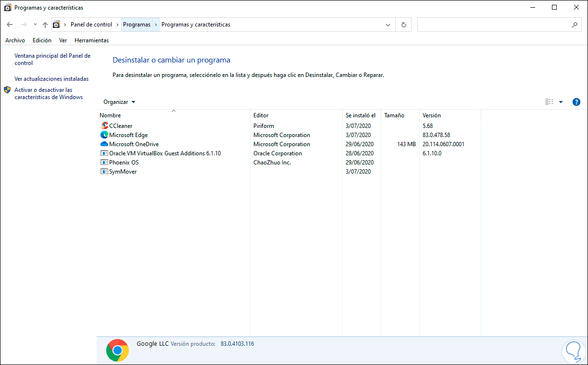The width and height of the screenshot is (588, 365).
Task: Open Ver actualizaciones instaladas link
Action: (51, 79)
